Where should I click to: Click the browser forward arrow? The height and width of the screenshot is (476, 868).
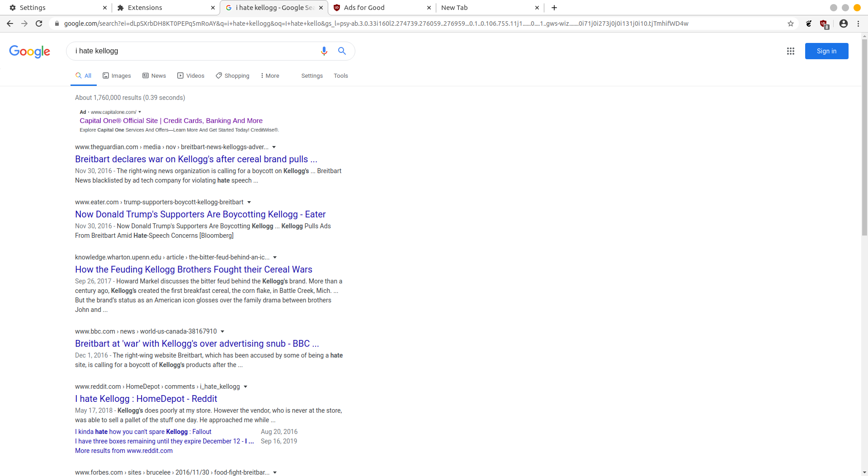(24, 24)
